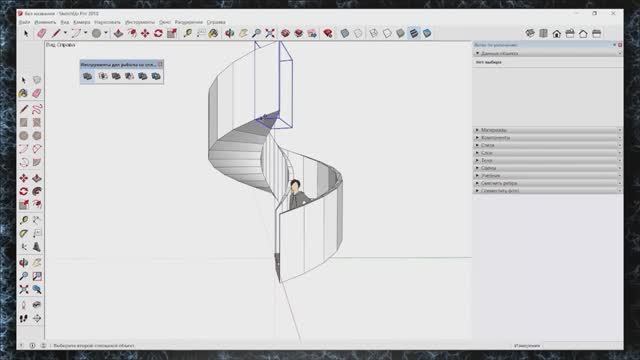Open the Line tool dropdown arrow
The width and height of the screenshot is (640, 360).
(x=65, y=33)
